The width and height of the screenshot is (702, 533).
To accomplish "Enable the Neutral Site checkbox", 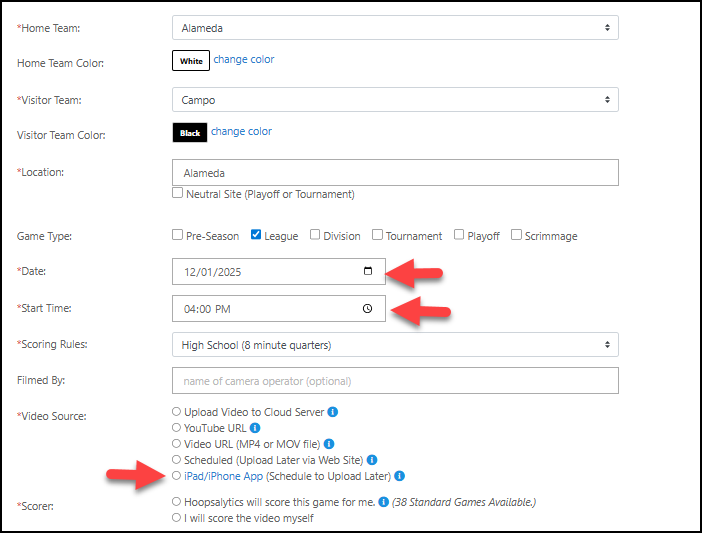I will tap(177, 194).
